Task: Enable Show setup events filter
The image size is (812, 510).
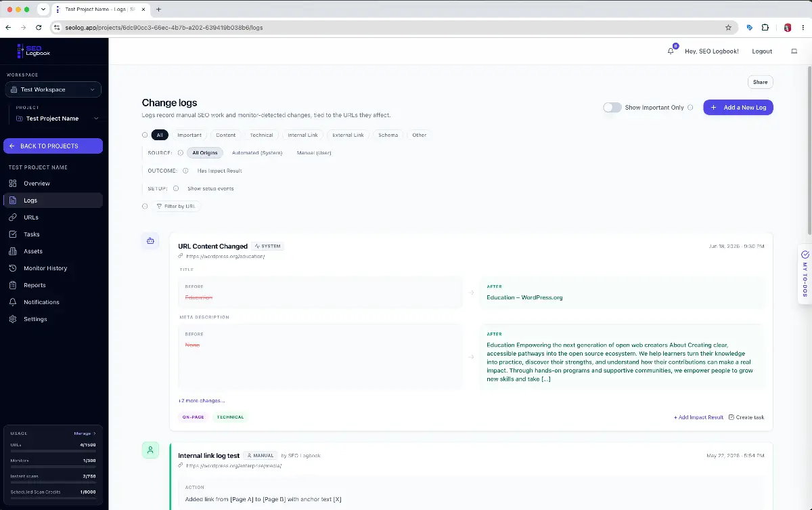Action: point(210,188)
